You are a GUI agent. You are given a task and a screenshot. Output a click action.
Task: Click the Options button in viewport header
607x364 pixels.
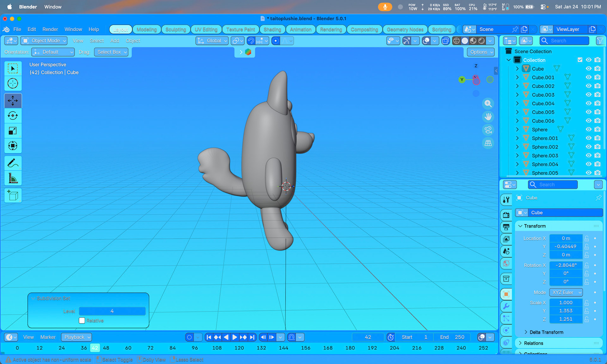[481, 52]
